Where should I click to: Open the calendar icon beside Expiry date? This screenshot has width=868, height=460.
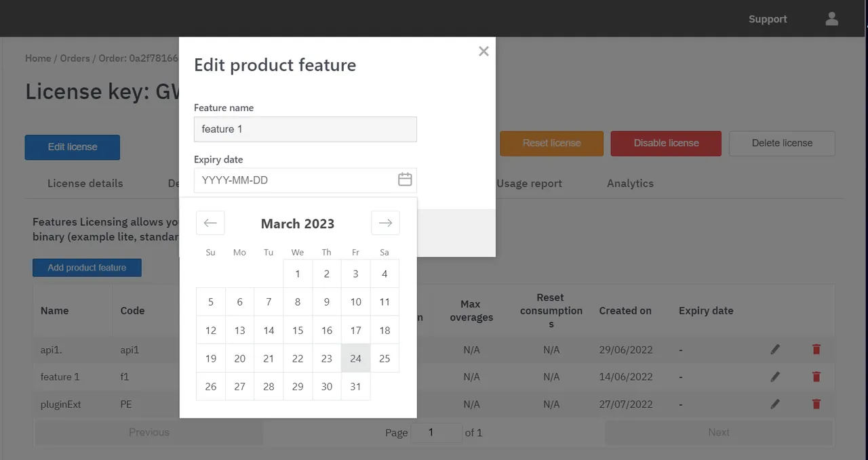click(x=405, y=180)
